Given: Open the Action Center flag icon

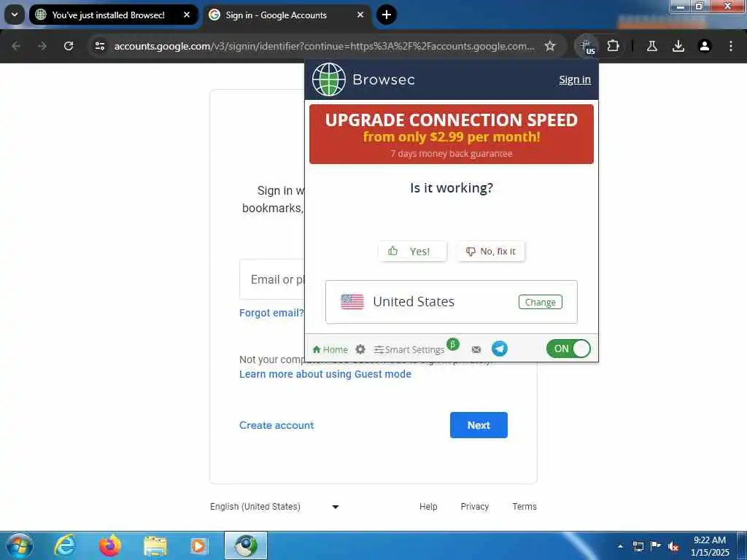Looking at the screenshot, I should [x=656, y=546].
